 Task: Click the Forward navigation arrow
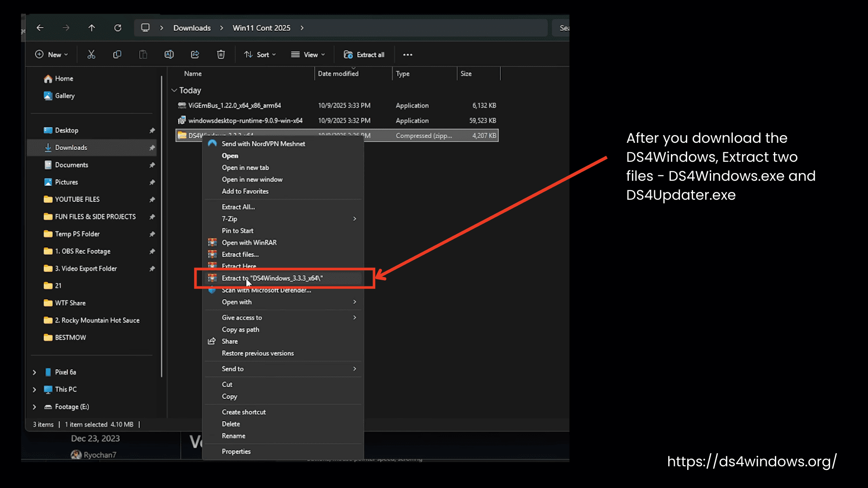coord(66,28)
